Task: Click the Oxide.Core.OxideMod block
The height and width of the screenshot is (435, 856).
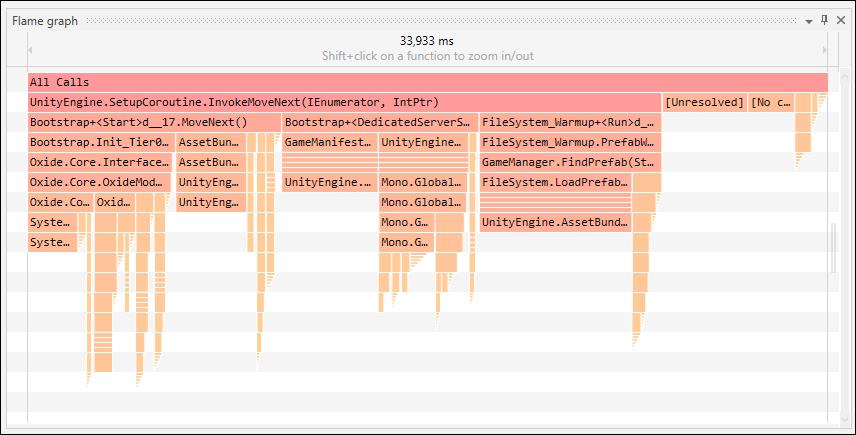Action: click(x=100, y=182)
